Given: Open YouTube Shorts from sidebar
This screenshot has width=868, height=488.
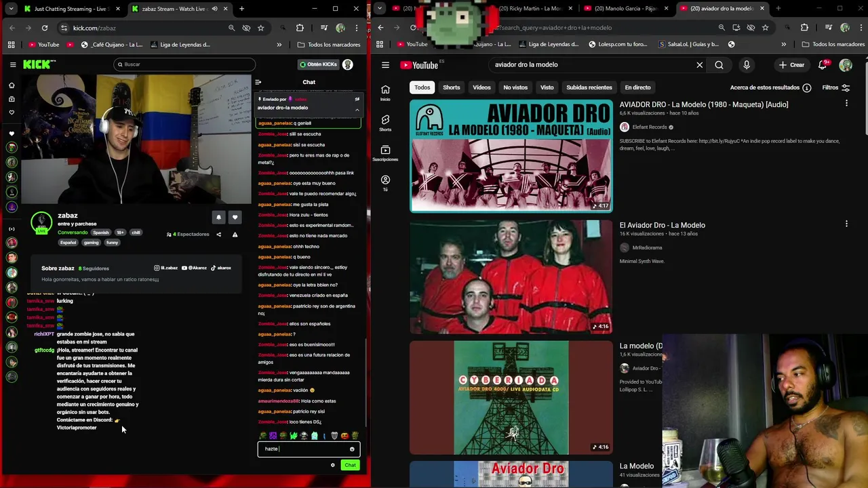Looking at the screenshot, I should pos(385,123).
